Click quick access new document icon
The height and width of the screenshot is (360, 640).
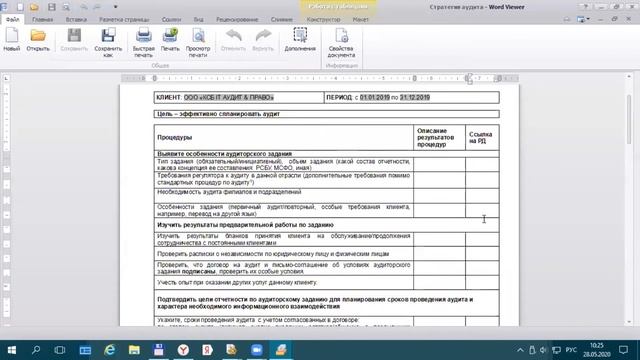pyautogui.click(x=20, y=7)
